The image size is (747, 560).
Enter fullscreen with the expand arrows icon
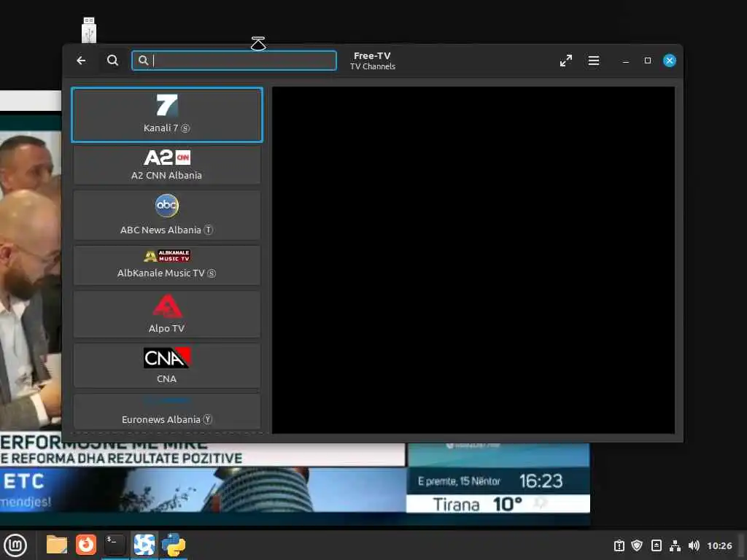click(566, 61)
